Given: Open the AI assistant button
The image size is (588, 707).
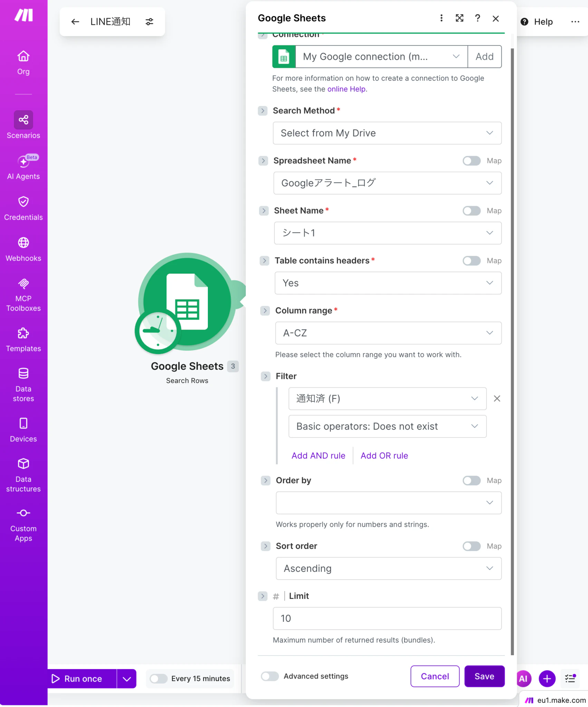Looking at the screenshot, I should [523, 679].
